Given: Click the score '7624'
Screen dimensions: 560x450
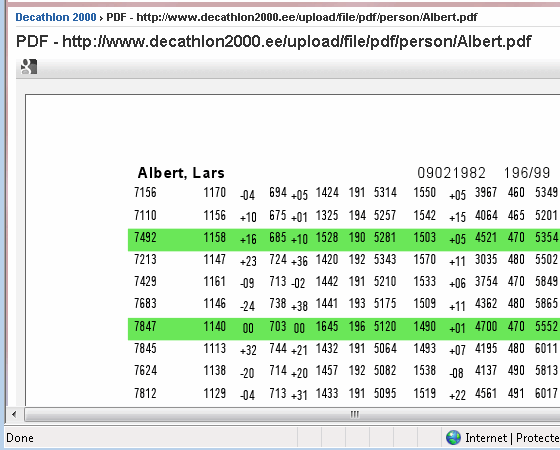Looking at the screenshot, I should point(145,370).
